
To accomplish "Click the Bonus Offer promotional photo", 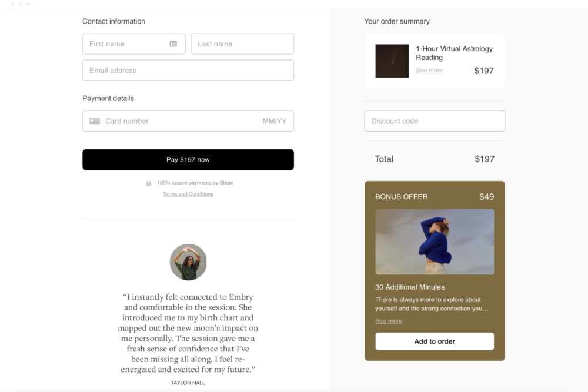I will (434, 242).
